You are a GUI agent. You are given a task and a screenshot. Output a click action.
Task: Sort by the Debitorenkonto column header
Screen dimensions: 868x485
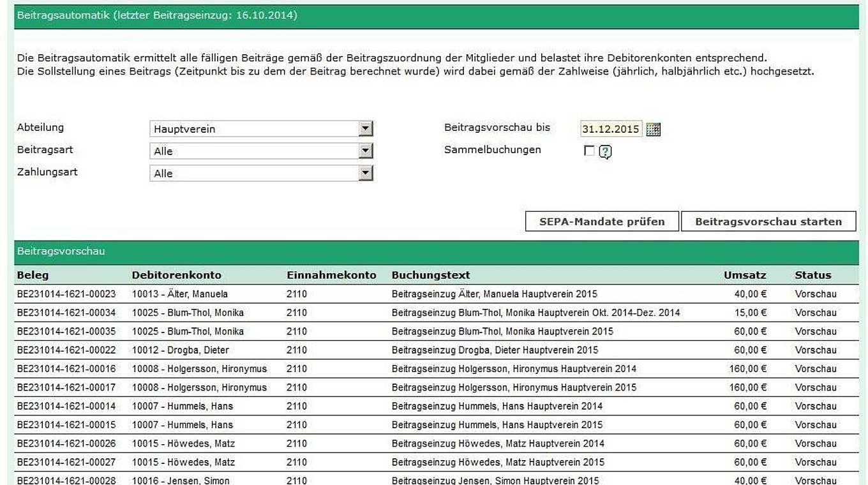pyautogui.click(x=176, y=275)
